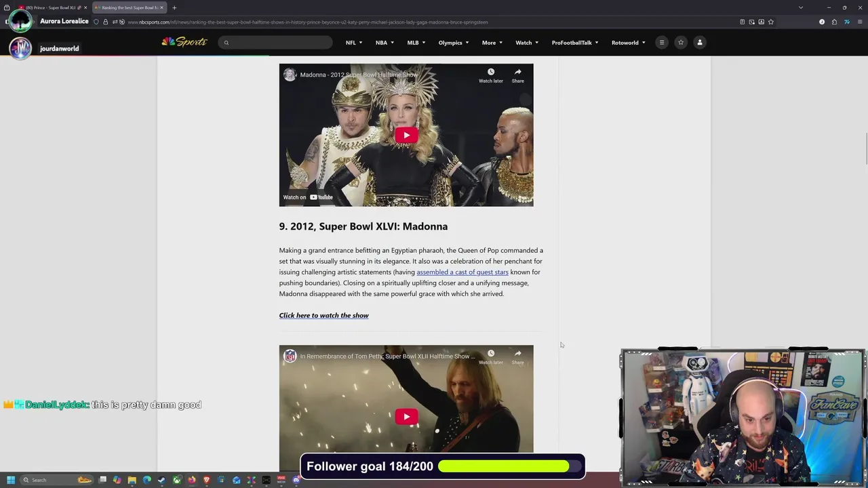Open the user profile icon in navbar
This screenshot has width=868, height=488.
click(700, 43)
